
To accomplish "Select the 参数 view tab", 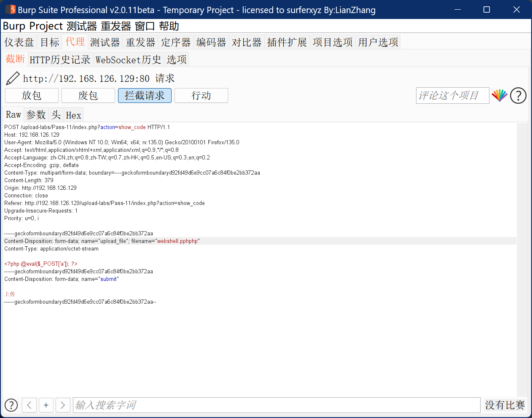I will pyautogui.click(x=36, y=115).
